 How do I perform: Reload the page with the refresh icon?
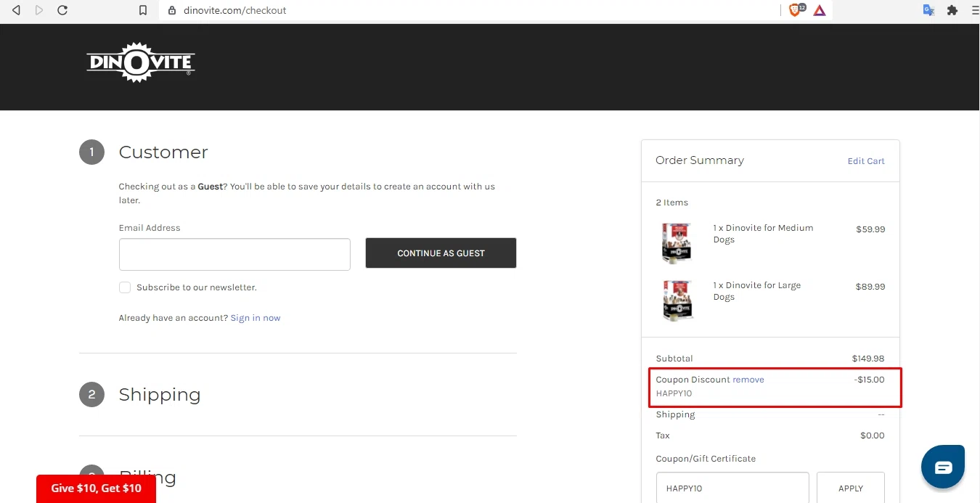pyautogui.click(x=62, y=10)
